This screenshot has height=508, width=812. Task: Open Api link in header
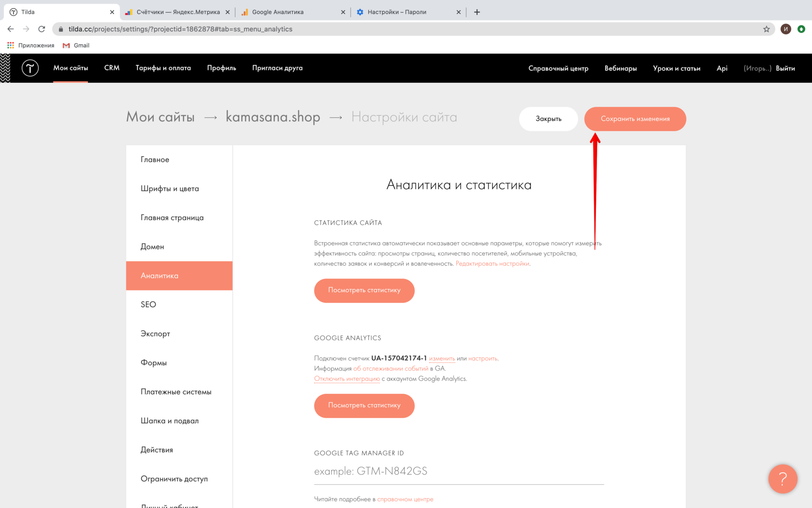pyautogui.click(x=722, y=68)
